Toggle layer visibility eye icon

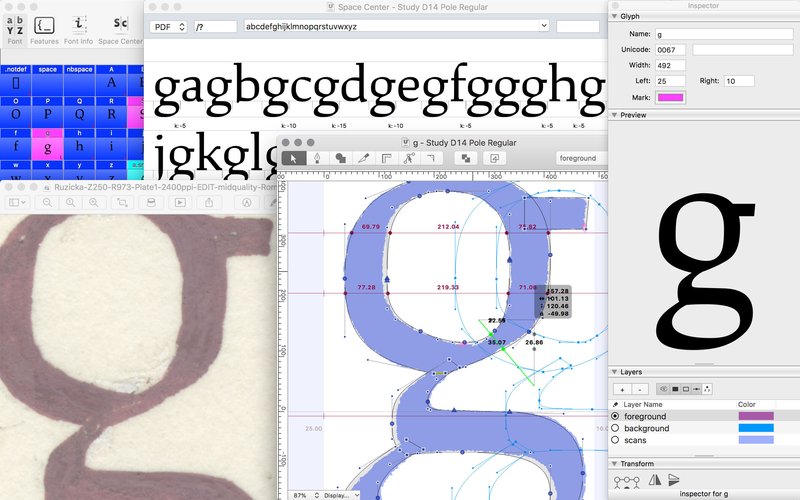(x=662, y=389)
